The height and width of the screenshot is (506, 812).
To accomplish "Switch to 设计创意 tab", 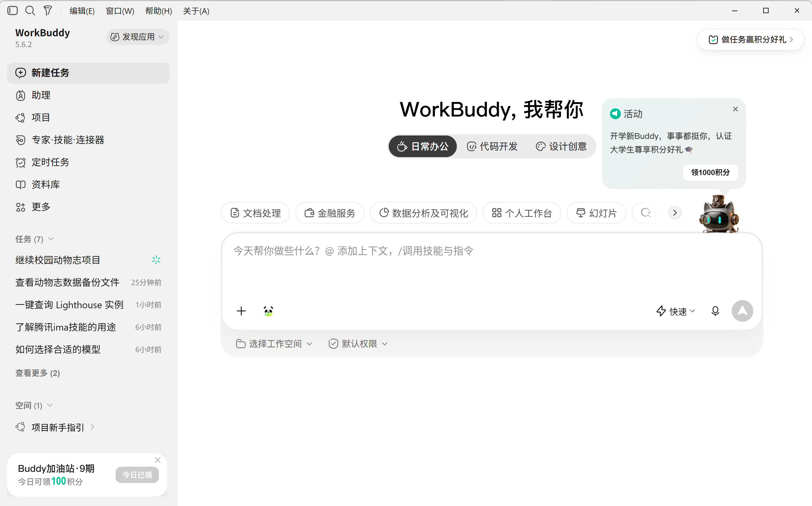I will [561, 146].
